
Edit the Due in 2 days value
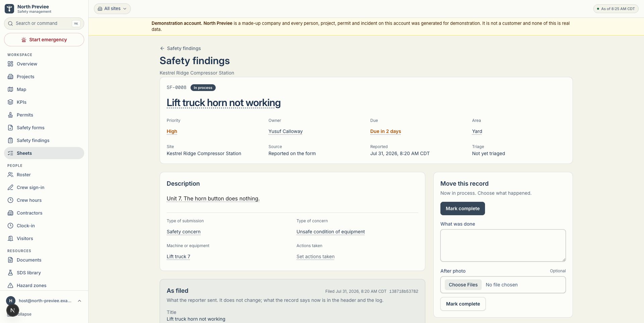click(x=385, y=131)
